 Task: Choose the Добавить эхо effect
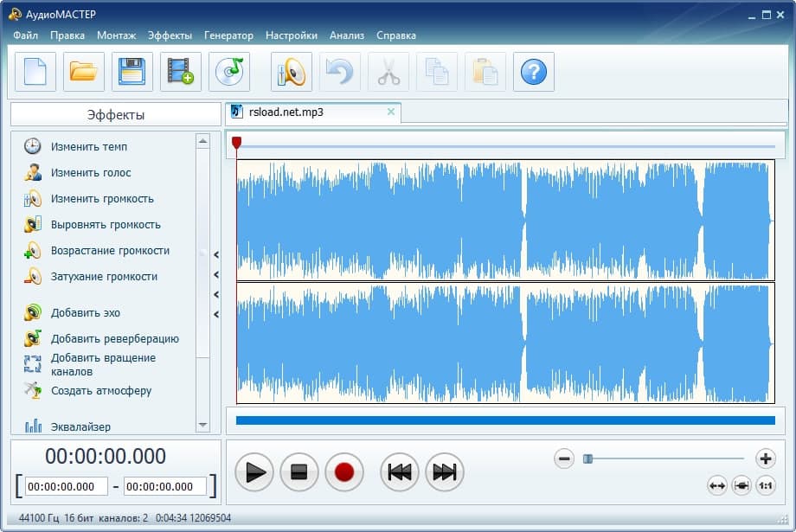coord(85,313)
